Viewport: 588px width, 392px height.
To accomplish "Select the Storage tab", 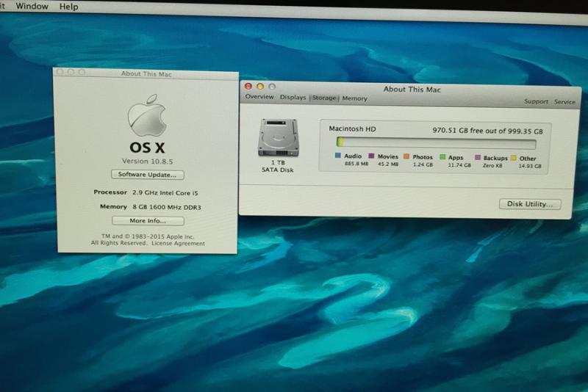I will [x=324, y=98].
